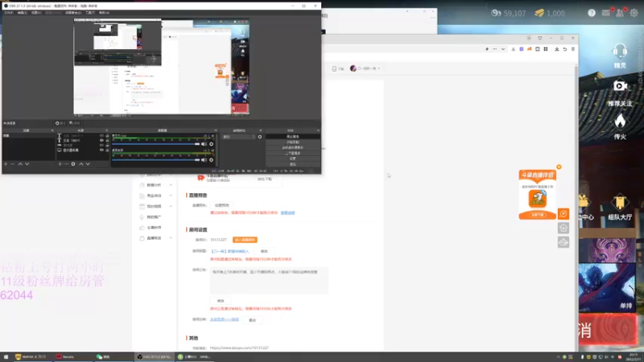Open the sources dock header menu icon
Viewport: 644px width, 362px height.
(x=106, y=130)
